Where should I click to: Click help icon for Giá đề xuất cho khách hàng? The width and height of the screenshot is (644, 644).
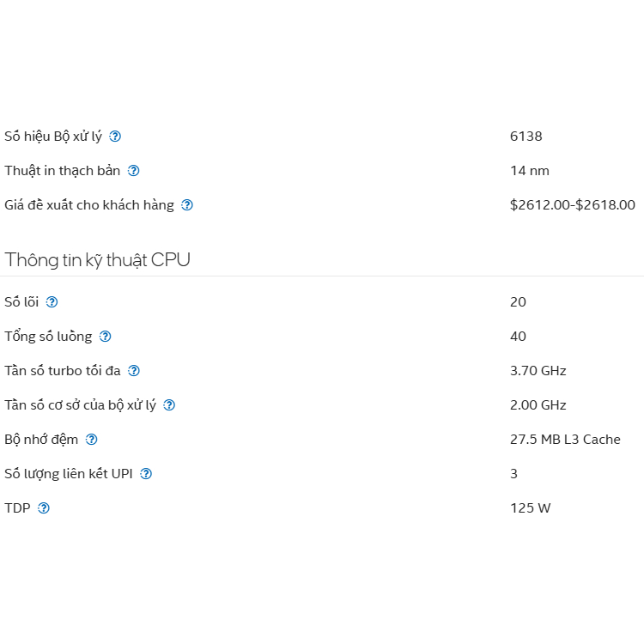pos(187,205)
